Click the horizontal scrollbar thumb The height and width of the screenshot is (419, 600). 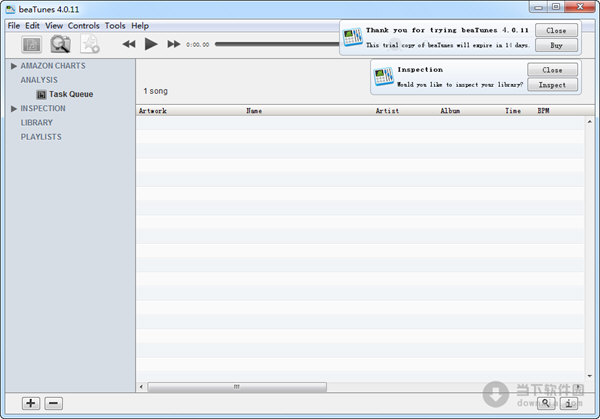click(x=237, y=387)
